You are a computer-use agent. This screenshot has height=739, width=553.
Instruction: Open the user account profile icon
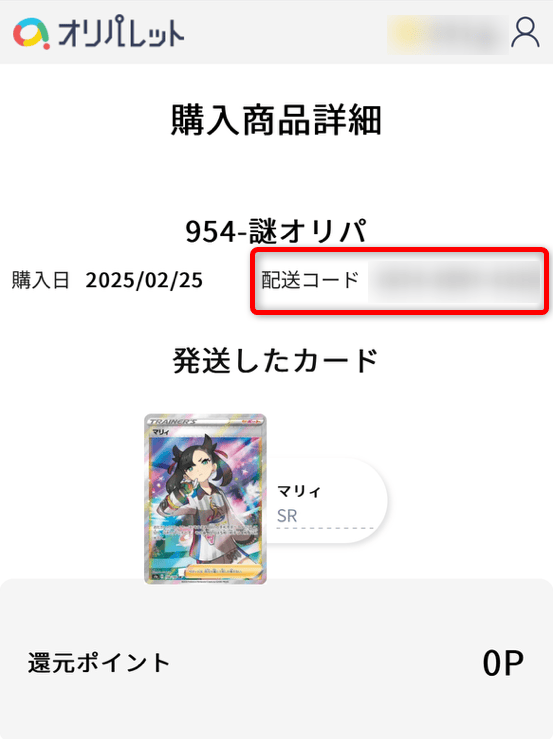click(525, 33)
